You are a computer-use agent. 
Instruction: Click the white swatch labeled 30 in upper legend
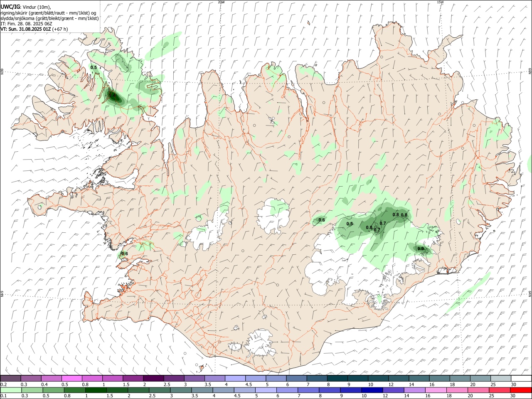click(521, 379)
